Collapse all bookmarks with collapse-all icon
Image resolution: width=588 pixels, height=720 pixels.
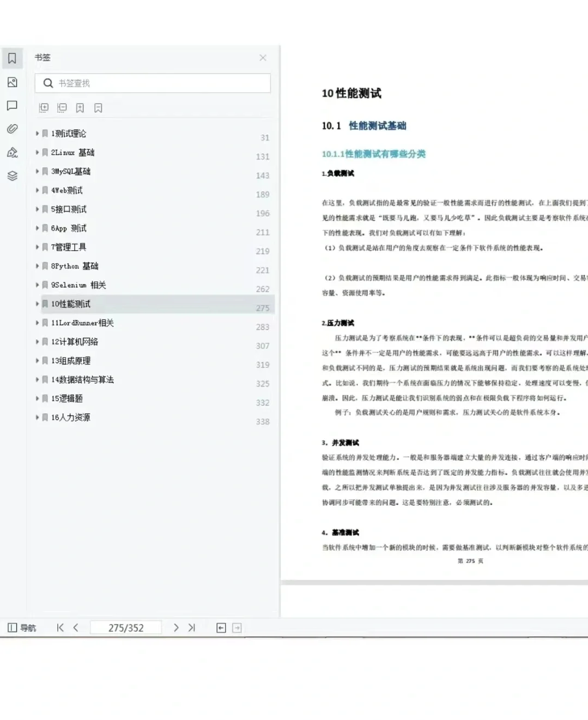tap(62, 107)
